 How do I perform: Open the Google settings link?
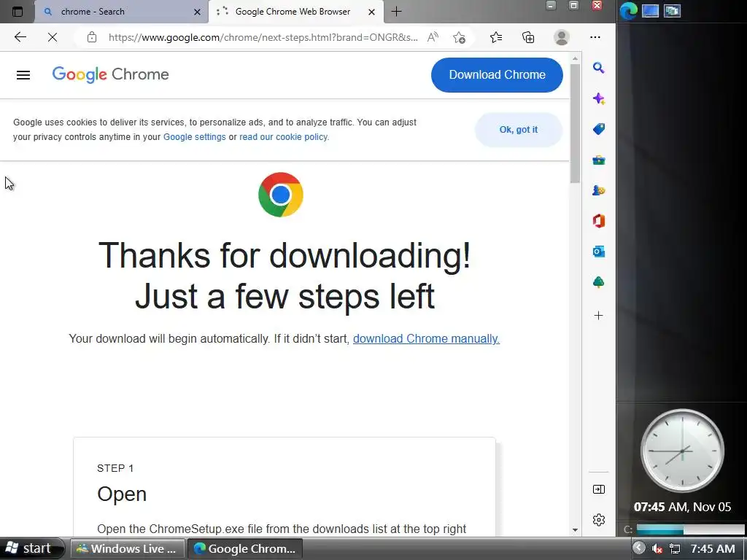[194, 137]
